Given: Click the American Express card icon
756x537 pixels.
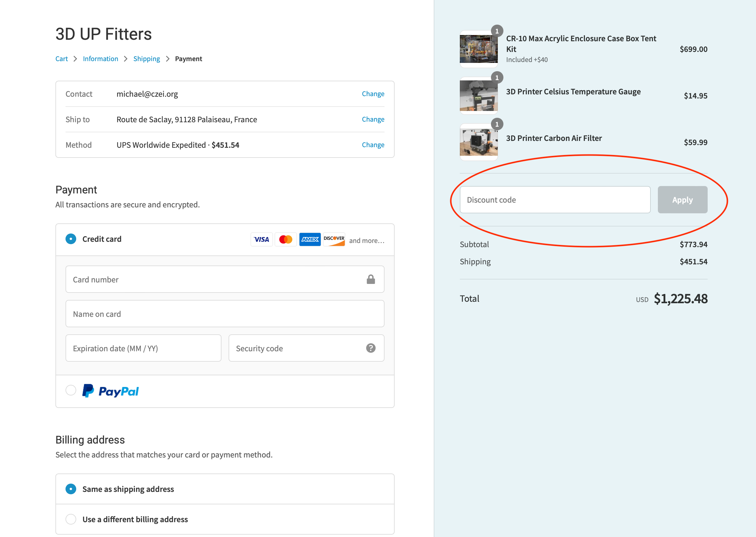Looking at the screenshot, I should click(310, 239).
